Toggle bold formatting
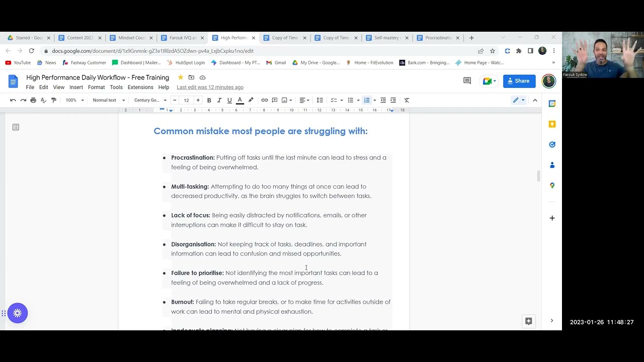644x362 pixels. click(x=209, y=100)
